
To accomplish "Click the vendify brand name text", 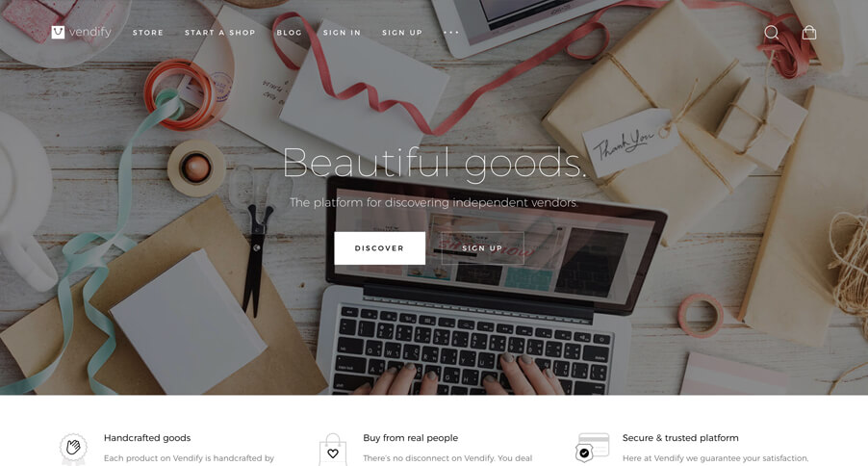I will pos(90,32).
